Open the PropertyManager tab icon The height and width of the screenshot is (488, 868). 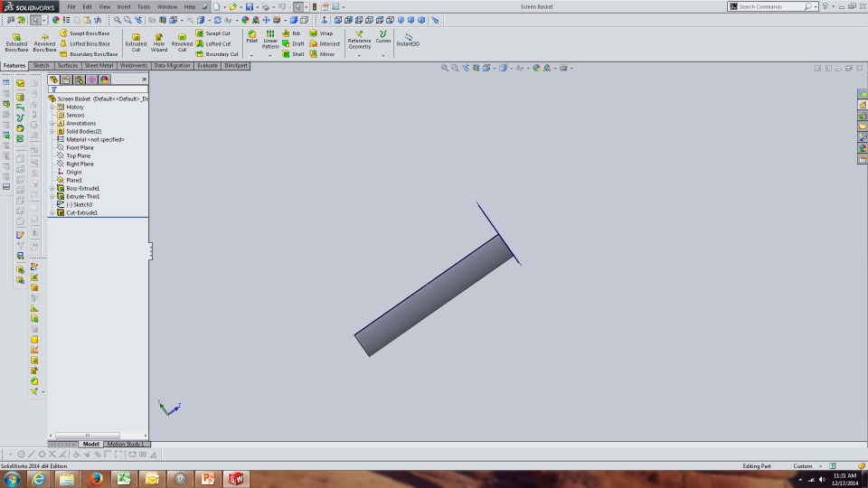coord(66,80)
